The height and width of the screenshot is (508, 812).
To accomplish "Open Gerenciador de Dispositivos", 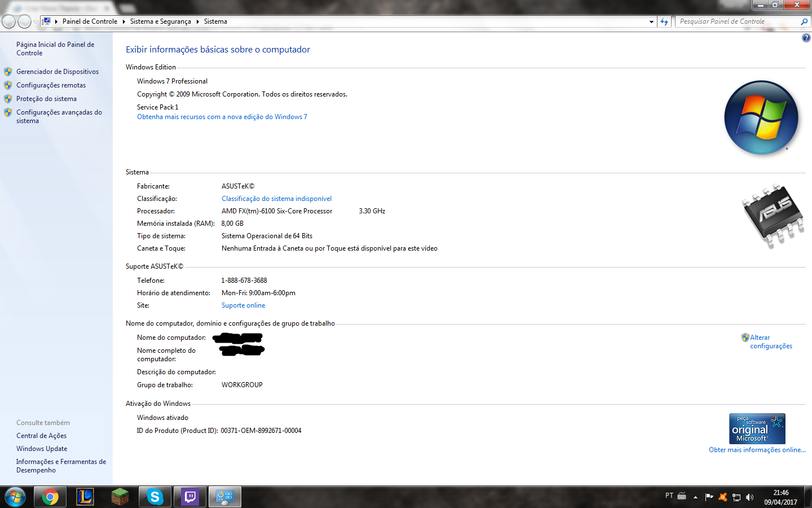I will 58,72.
